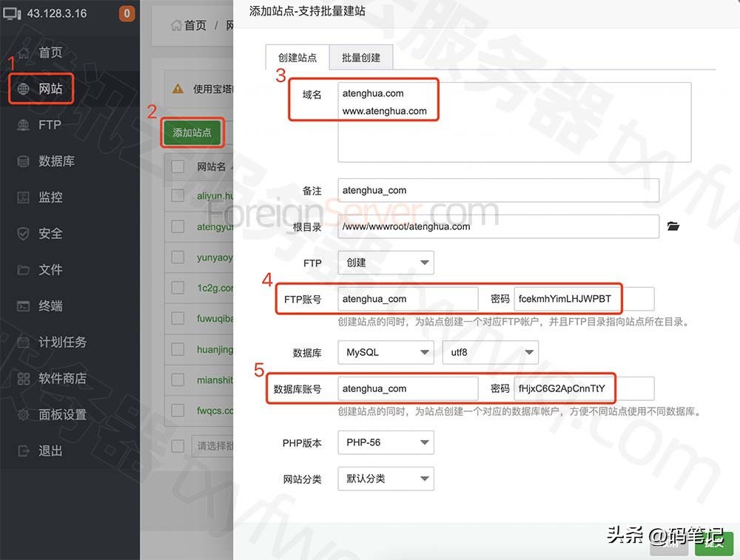The height and width of the screenshot is (560, 740).
Task: Open the PHP-56 version dropdown
Action: 385,442
